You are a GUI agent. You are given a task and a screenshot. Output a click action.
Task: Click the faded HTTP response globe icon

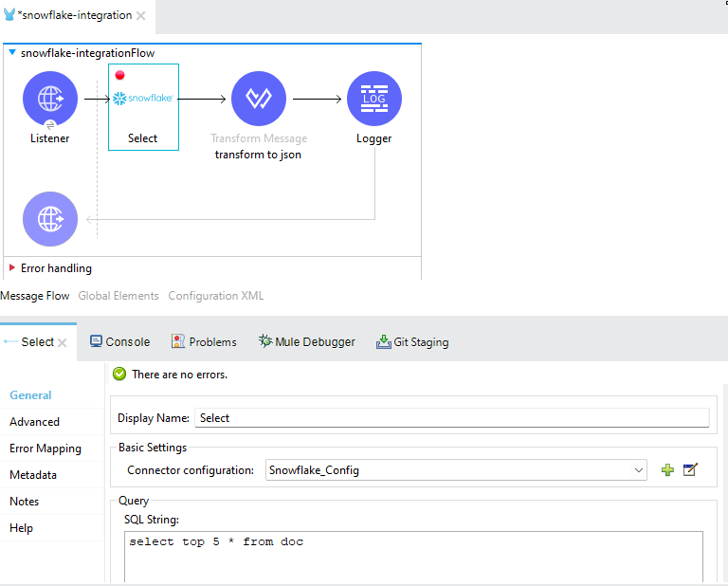pos(49,219)
